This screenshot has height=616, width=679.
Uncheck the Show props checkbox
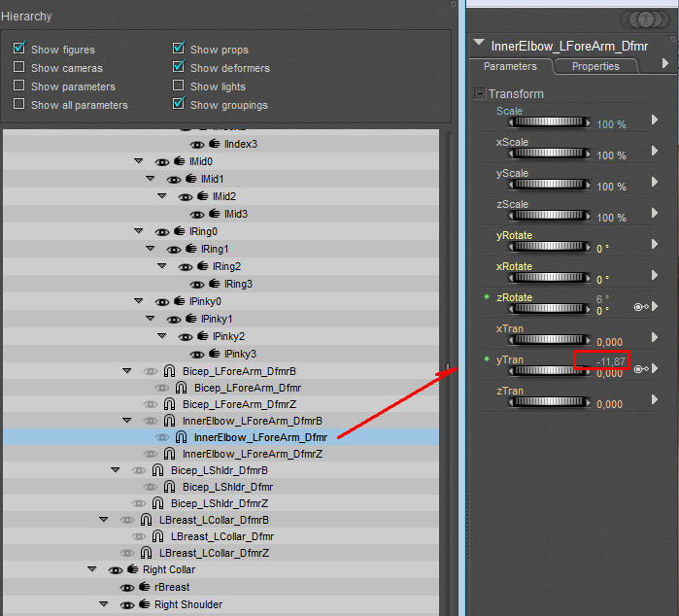coord(179,48)
